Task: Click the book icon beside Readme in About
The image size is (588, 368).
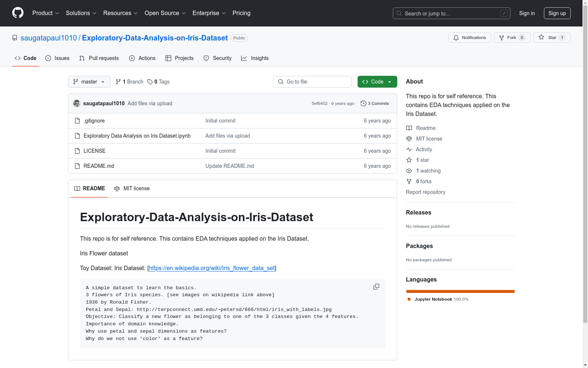Action: point(409,128)
